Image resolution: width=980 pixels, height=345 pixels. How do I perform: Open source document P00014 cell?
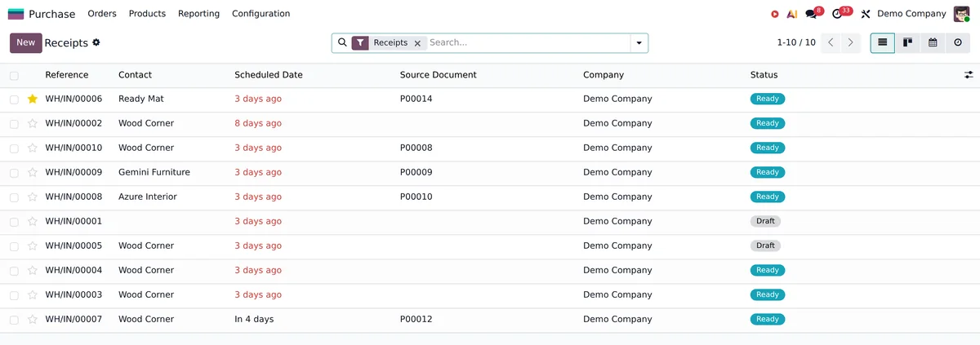[416, 99]
